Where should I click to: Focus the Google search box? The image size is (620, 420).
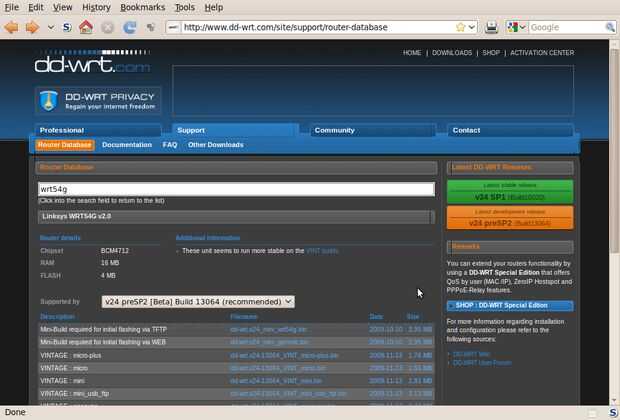click(x=567, y=27)
